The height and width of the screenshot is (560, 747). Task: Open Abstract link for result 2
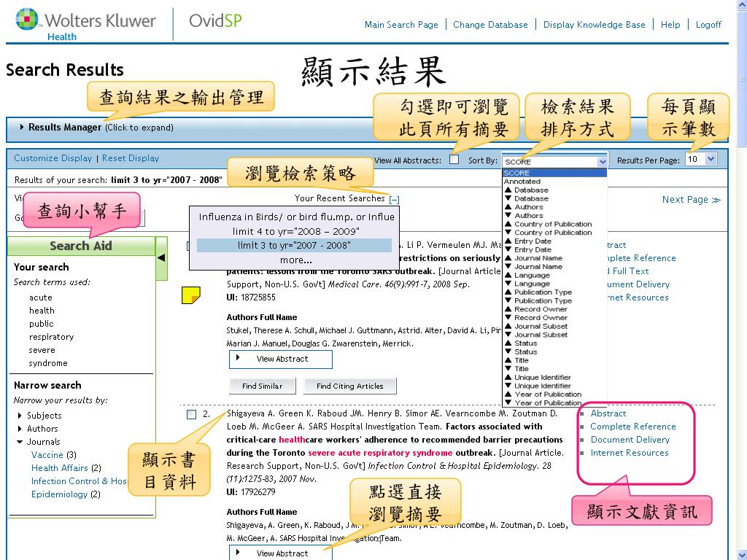608,413
